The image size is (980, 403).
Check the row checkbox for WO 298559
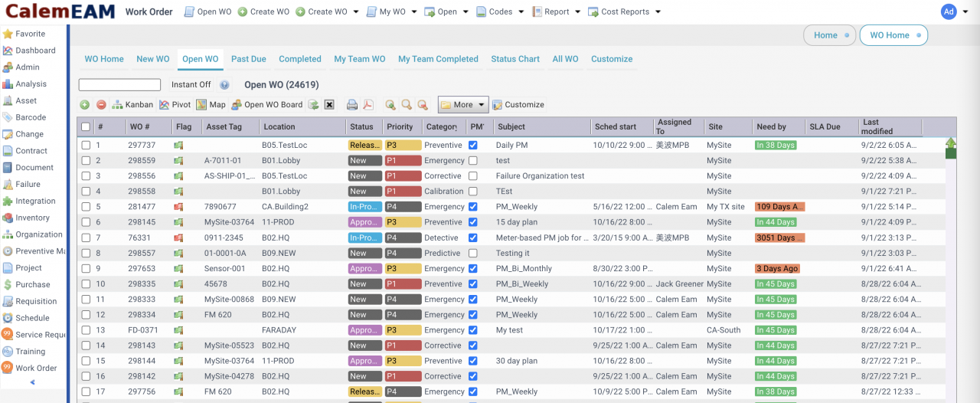point(86,161)
